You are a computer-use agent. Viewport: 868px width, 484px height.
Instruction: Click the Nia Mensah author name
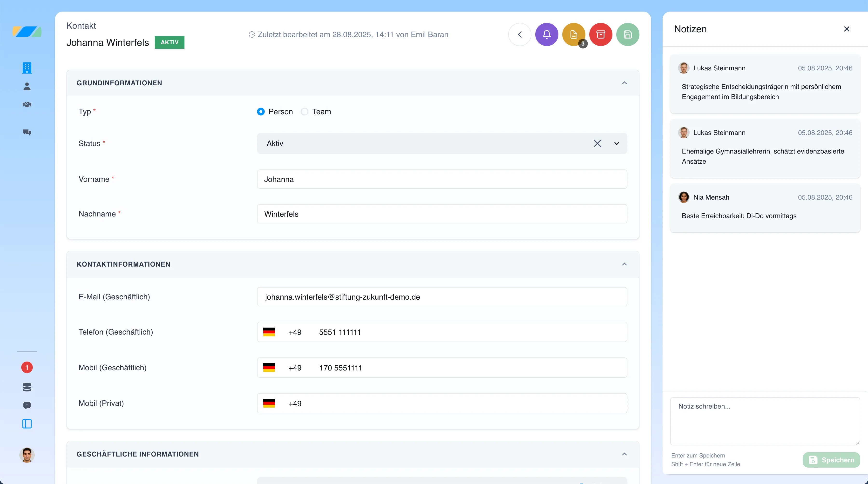(711, 197)
